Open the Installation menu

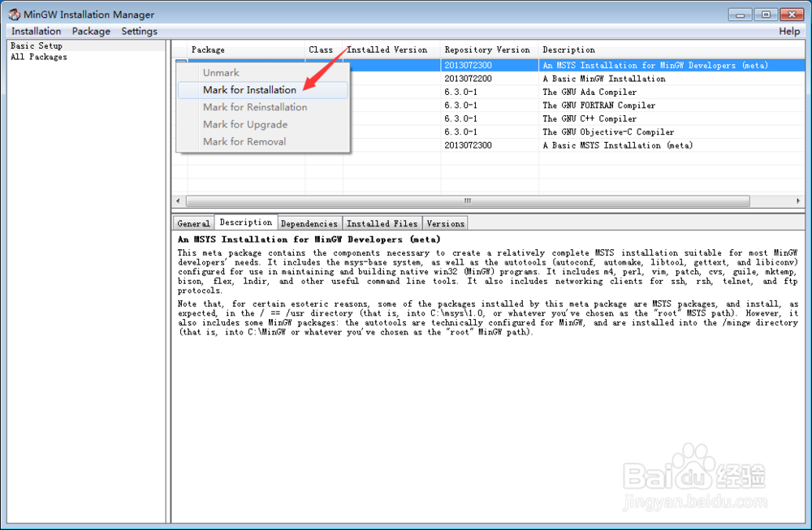coord(37,31)
